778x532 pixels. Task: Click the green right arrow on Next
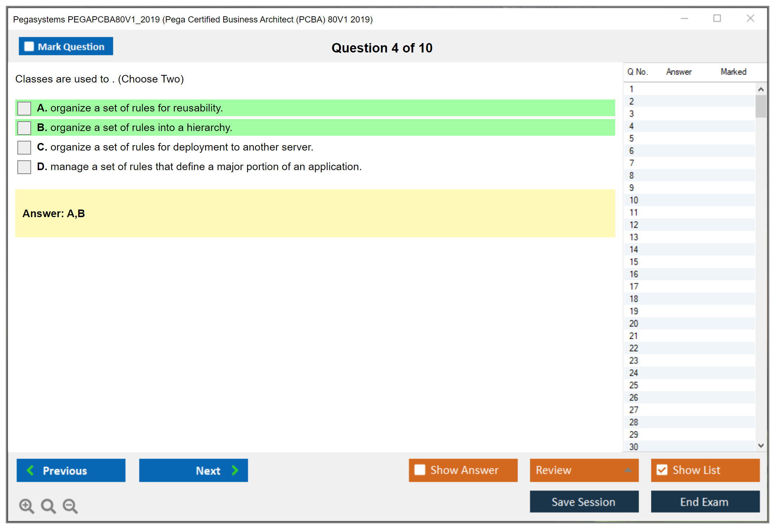click(x=235, y=470)
